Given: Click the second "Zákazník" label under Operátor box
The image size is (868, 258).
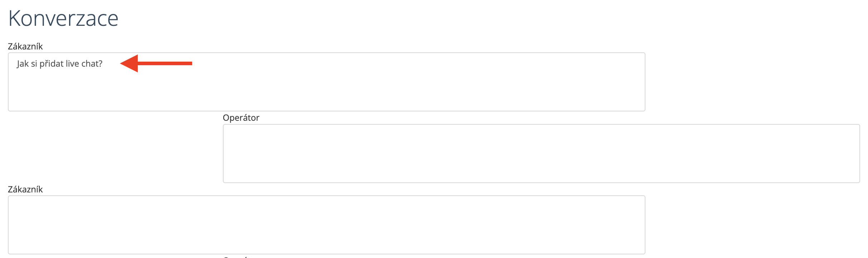Looking at the screenshot, I should coord(25,190).
